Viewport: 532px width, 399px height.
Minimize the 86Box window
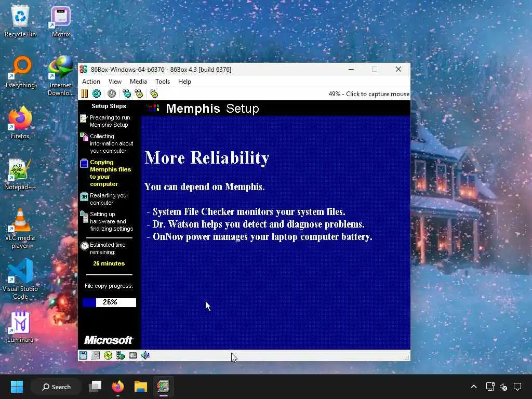352,69
